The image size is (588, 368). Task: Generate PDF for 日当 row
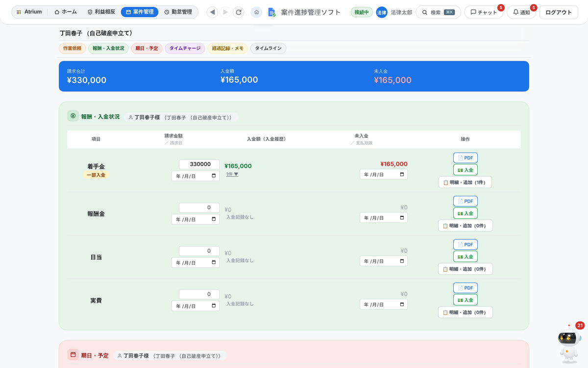(465, 244)
